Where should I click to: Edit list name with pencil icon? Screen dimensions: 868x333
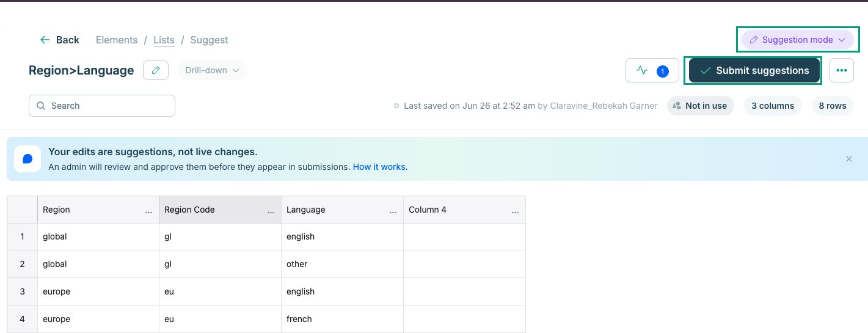(x=156, y=70)
